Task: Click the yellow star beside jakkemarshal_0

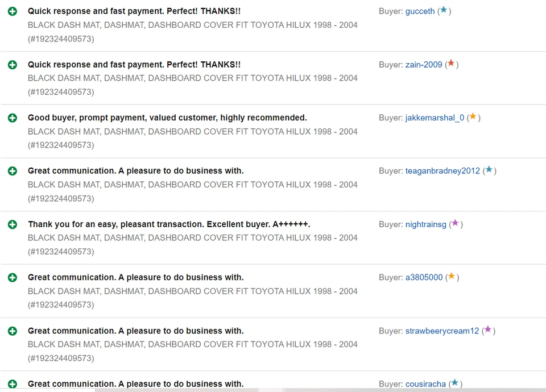Action: [x=473, y=117]
